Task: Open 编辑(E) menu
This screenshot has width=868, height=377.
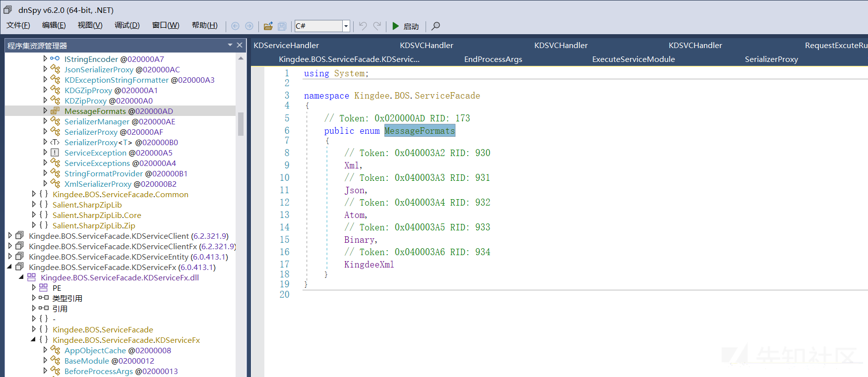Action: pyautogui.click(x=54, y=25)
